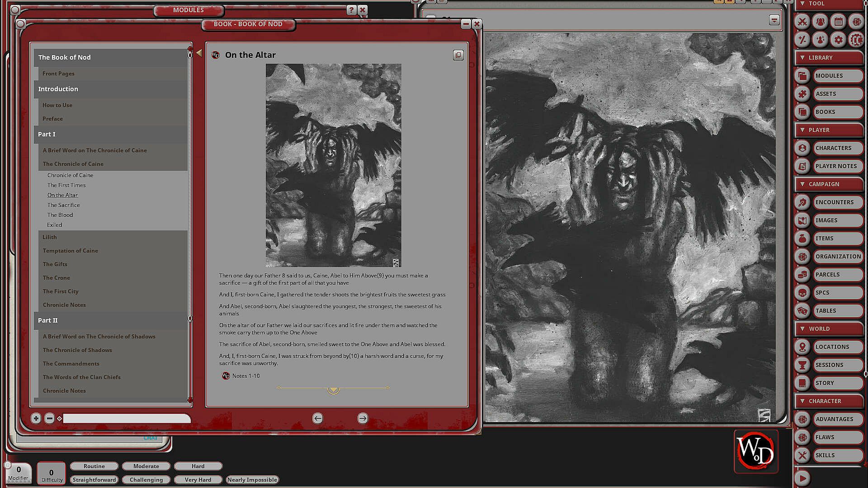This screenshot has height=488, width=868.
Task: Collapse the LIBRARY sidebar section
Action: (802, 58)
